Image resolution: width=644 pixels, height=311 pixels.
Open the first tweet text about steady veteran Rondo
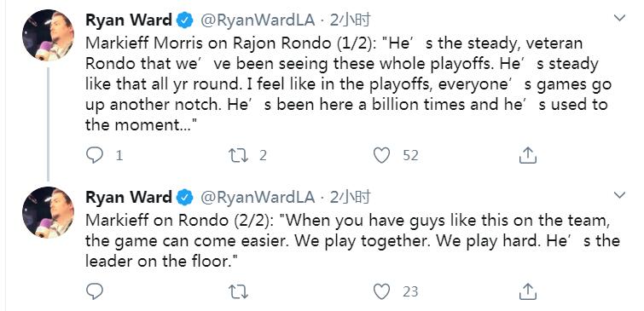[348, 84]
